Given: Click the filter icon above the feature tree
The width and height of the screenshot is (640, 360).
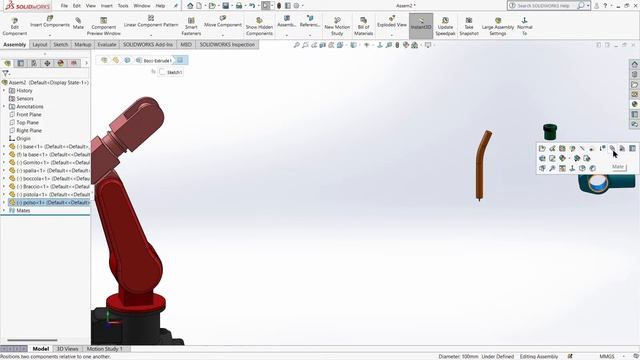Looking at the screenshot, I should coord(5,73).
